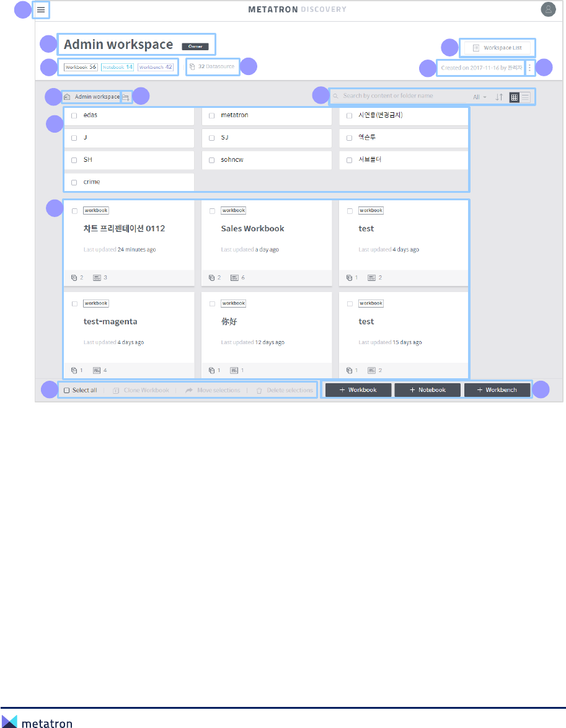
Task: Click the add Notebook button
Action: [428, 390]
